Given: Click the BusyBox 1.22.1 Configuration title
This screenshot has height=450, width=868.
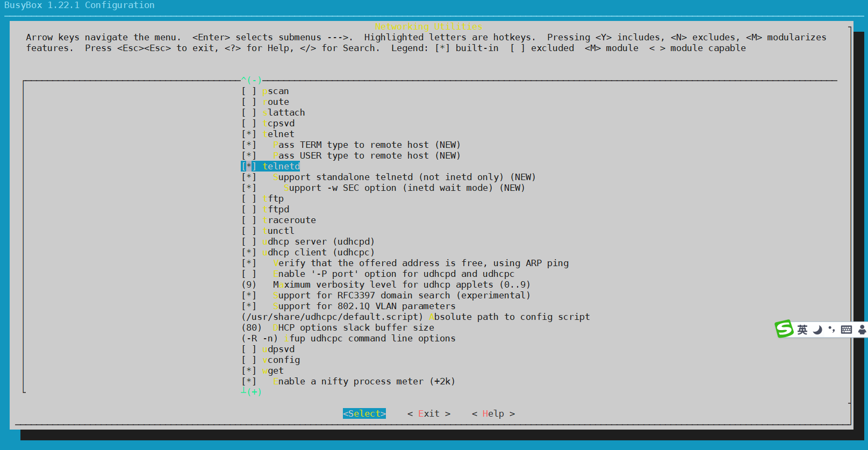Looking at the screenshot, I should 80,5.
